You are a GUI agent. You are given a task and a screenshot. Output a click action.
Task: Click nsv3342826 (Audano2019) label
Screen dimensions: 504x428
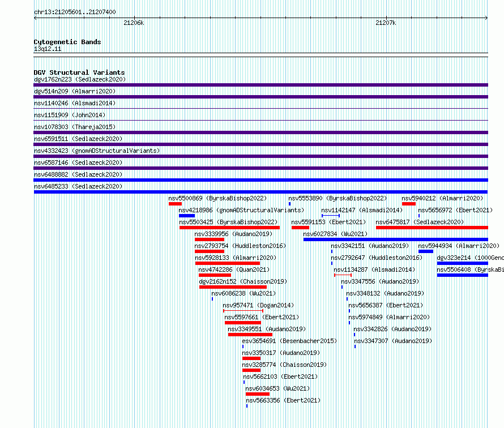[x=392, y=329]
